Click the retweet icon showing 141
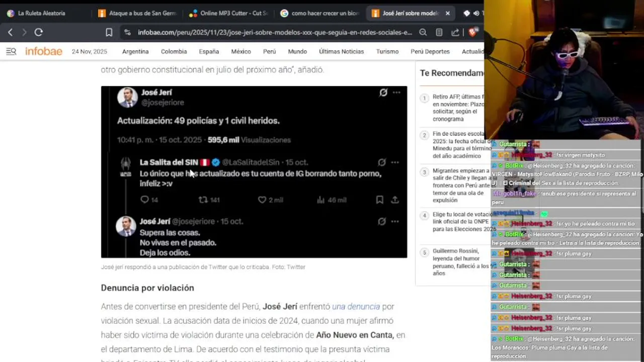The height and width of the screenshot is (362, 644). (x=203, y=200)
